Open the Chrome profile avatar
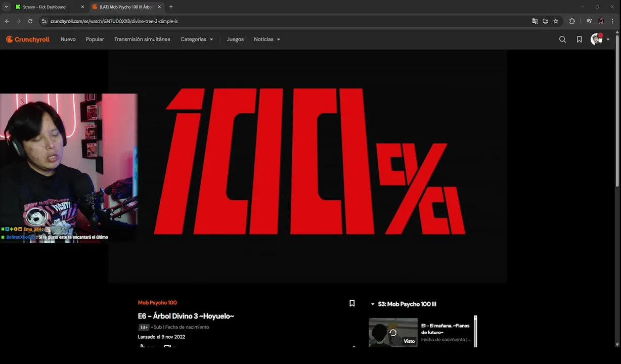Image resolution: width=621 pixels, height=364 pixels. pyautogui.click(x=601, y=21)
